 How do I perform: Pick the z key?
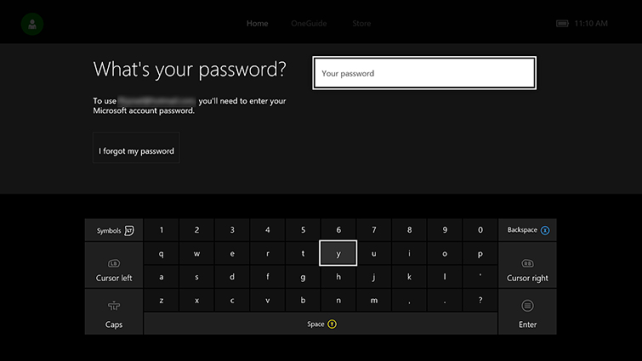coord(161,300)
